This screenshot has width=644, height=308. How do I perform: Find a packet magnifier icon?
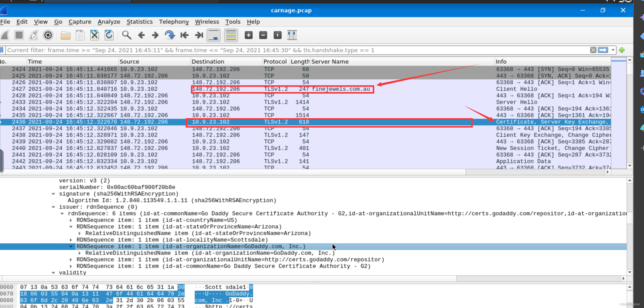pos(126,35)
